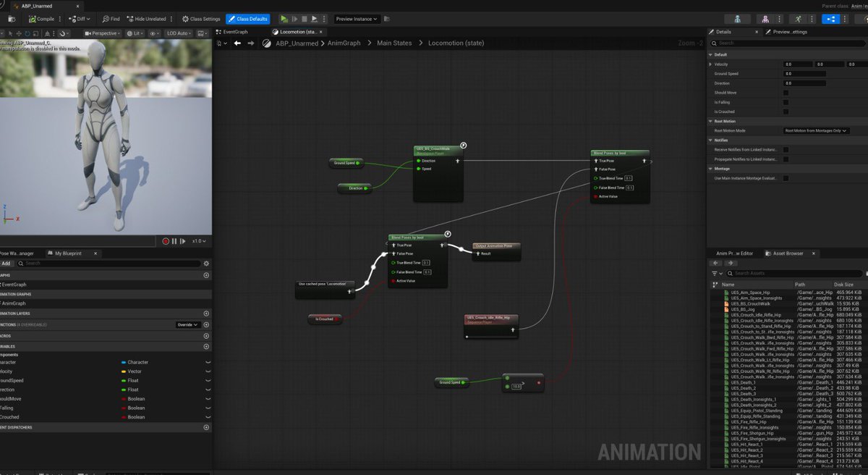The width and height of the screenshot is (868, 475).
Task: Add a new variable plus icon
Action: pos(206,346)
